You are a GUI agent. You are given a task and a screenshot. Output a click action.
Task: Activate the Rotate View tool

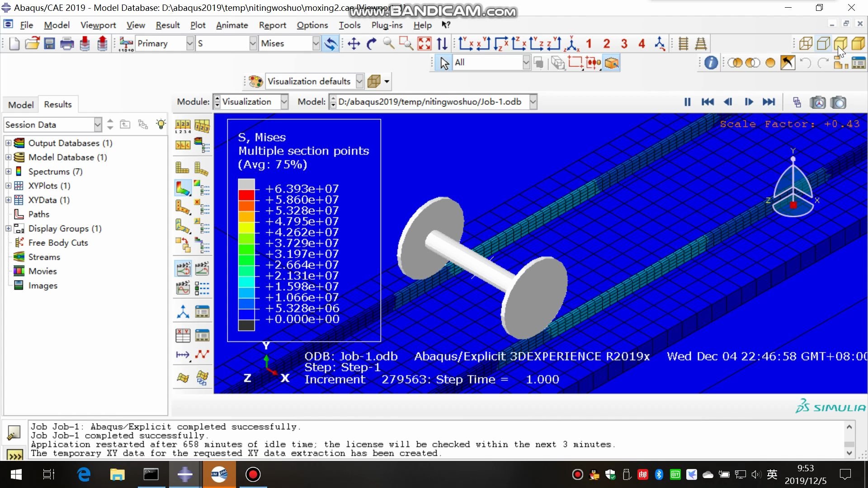(x=371, y=43)
